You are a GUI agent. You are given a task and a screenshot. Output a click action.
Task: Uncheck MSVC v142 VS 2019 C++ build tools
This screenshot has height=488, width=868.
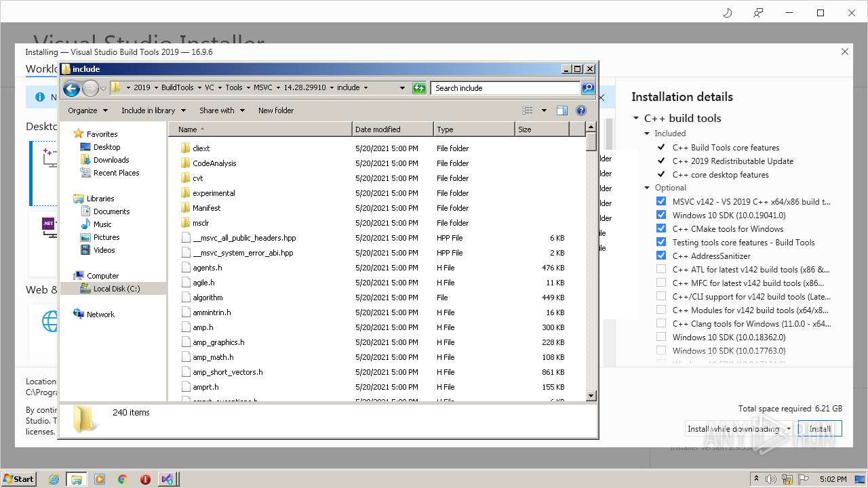661,201
